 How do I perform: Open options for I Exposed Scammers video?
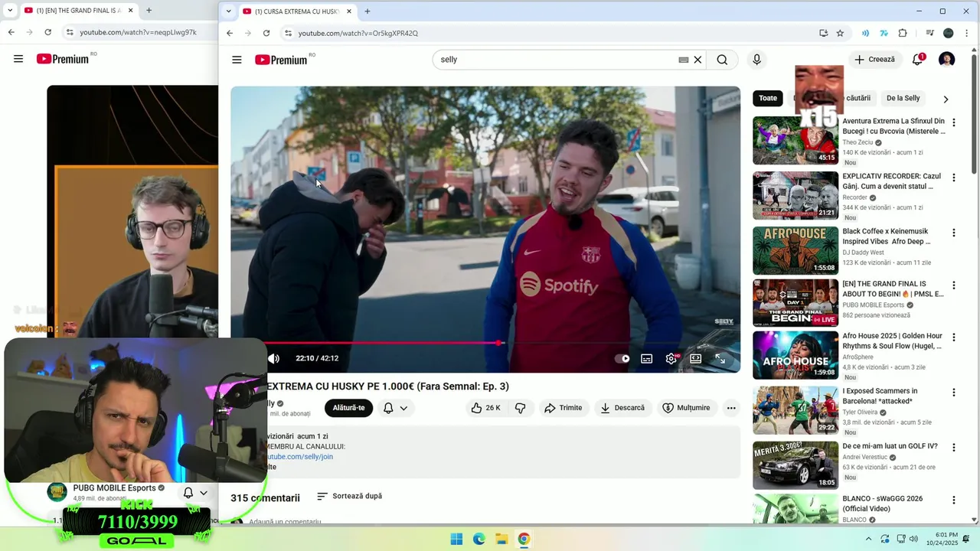pos(953,393)
